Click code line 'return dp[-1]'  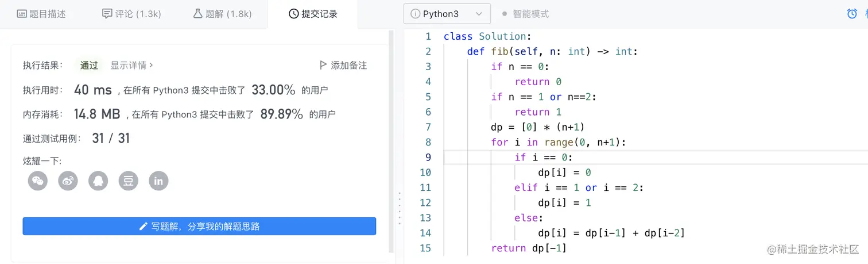pyautogui.click(x=529, y=248)
